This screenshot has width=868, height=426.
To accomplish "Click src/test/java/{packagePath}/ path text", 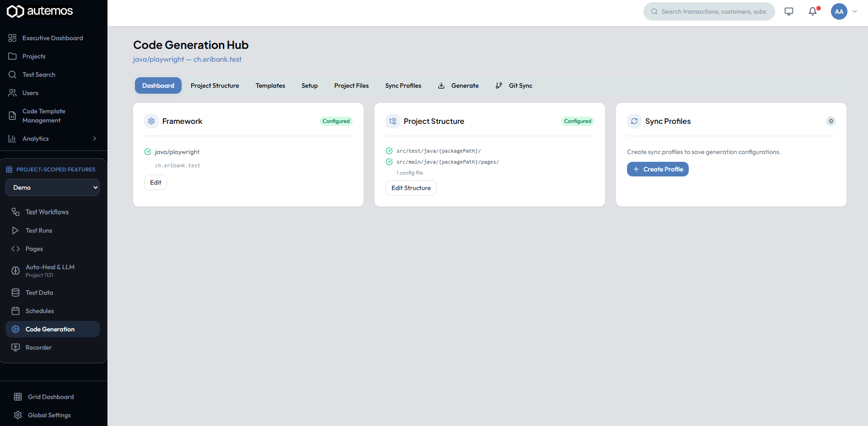I will tap(439, 151).
